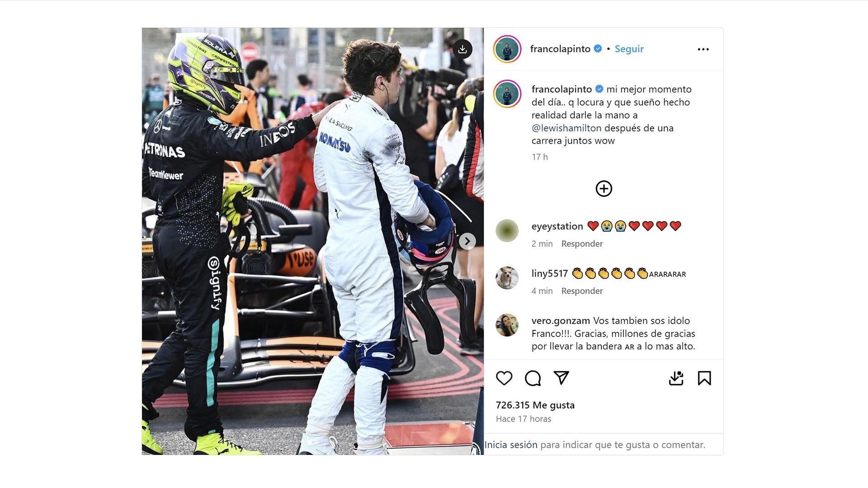This screenshot has height=488, width=868.
Task: Open liny5517's dog avatar
Action: pyautogui.click(x=507, y=278)
